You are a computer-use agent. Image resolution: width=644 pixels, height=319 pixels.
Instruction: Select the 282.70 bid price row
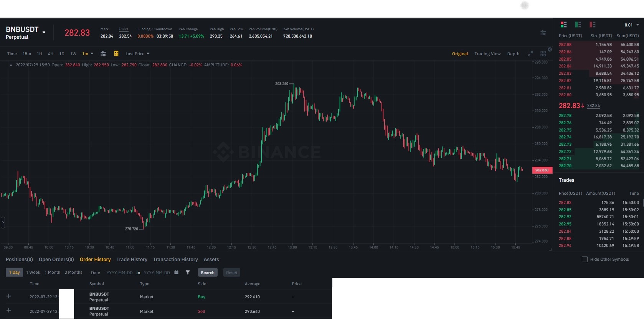coord(599,166)
